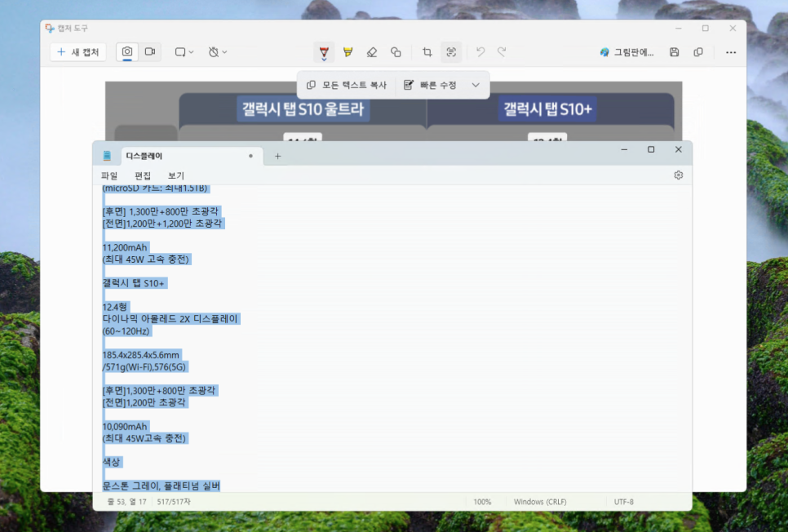Viewport: 788px width, 532px height.
Task: Save the capture with the disk icon
Action: 675,51
